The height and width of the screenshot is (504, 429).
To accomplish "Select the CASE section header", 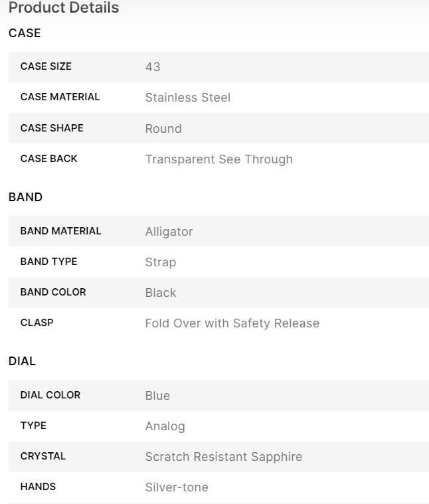I will (x=25, y=33).
